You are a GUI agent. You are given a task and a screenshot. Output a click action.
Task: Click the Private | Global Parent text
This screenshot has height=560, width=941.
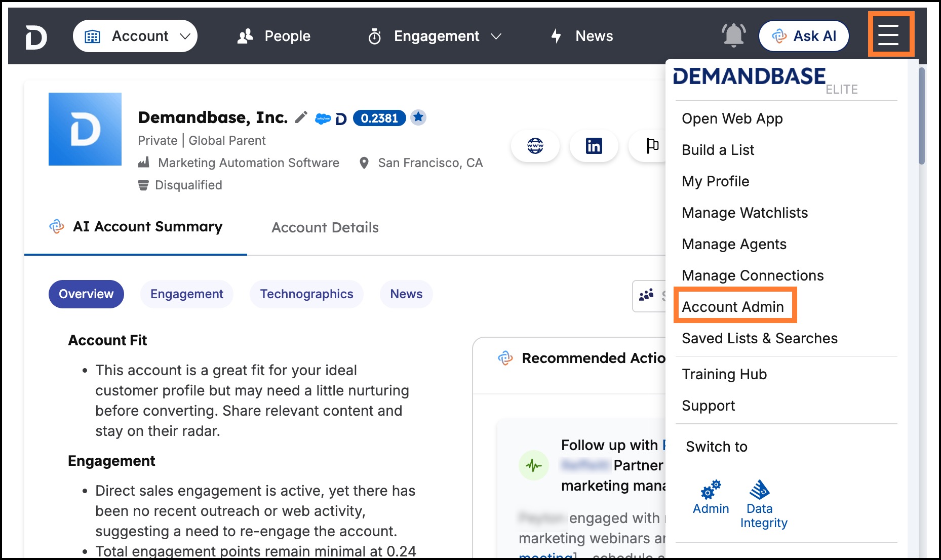202,140
